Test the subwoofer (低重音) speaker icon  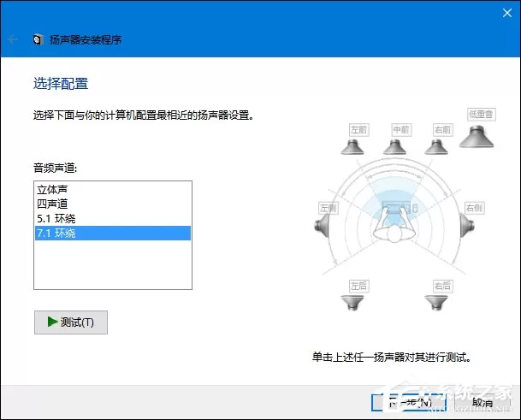pyautogui.click(x=477, y=137)
